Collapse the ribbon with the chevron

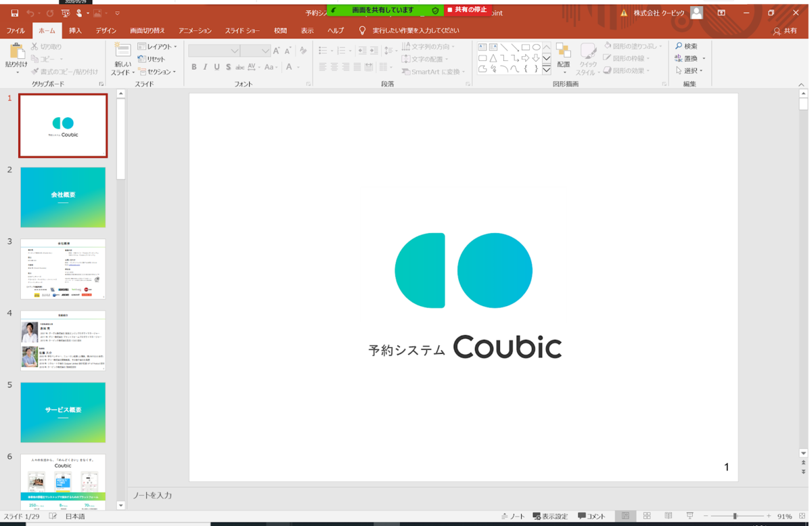click(x=802, y=85)
